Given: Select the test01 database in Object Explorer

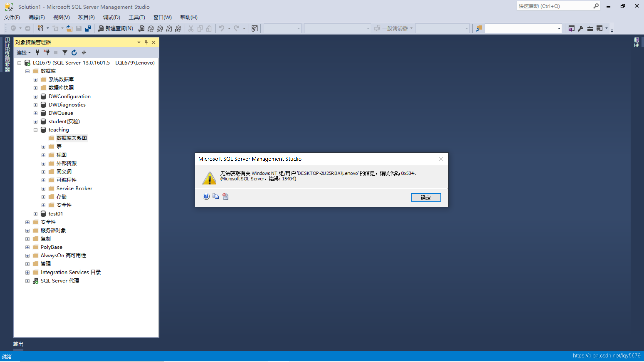Looking at the screenshot, I should click(x=55, y=213).
